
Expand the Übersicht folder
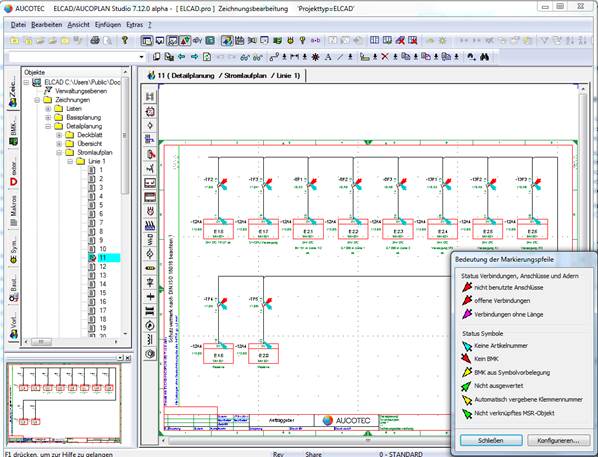[59, 144]
